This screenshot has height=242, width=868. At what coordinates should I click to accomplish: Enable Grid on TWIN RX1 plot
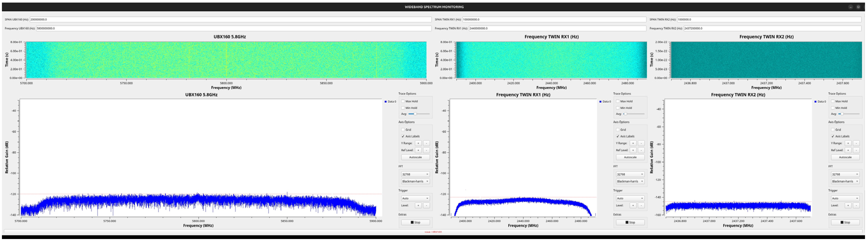[x=618, y=130]
